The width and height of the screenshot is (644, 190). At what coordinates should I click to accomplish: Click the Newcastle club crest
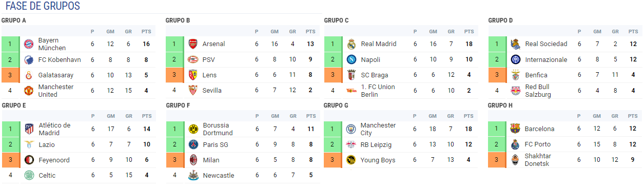point(193,176)
